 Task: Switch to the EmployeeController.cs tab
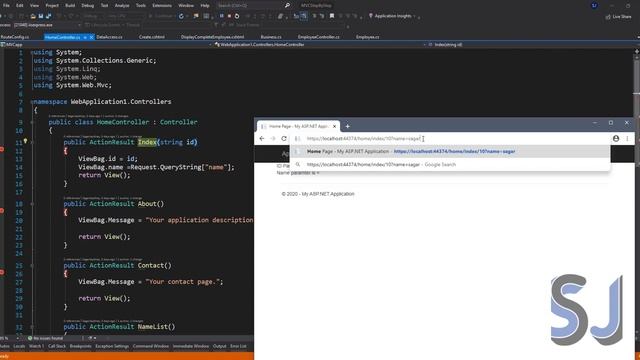tap(318, 37)
